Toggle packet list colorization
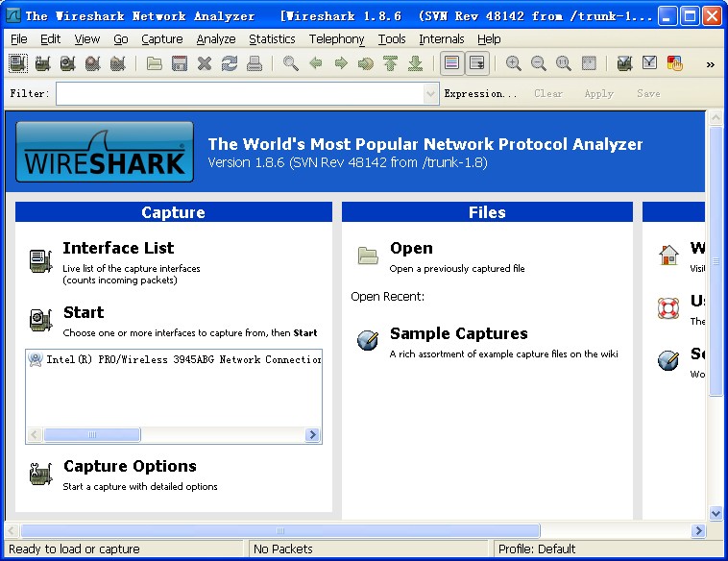Image resolution: width=728 pixels, height=561 pixels. coord(451,62)
